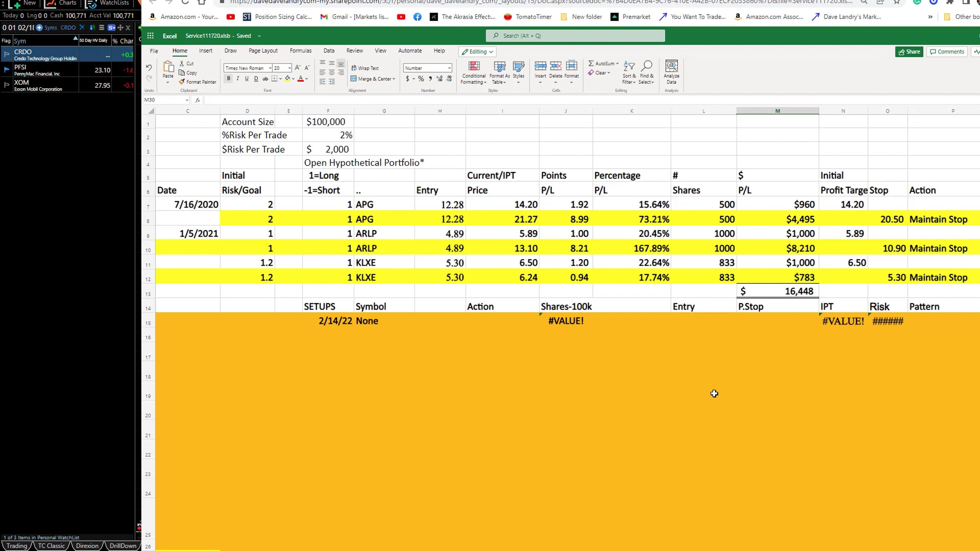980x551 pixels.
Task: Toggle center horizontal alignment
Action: [332, 72]
